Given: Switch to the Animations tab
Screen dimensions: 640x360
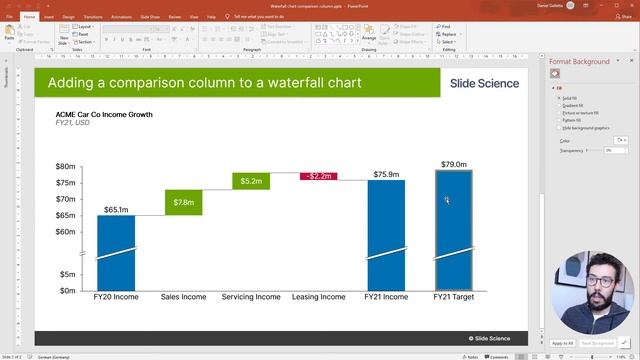Looking at the screenshot, I should coord(121,17).
